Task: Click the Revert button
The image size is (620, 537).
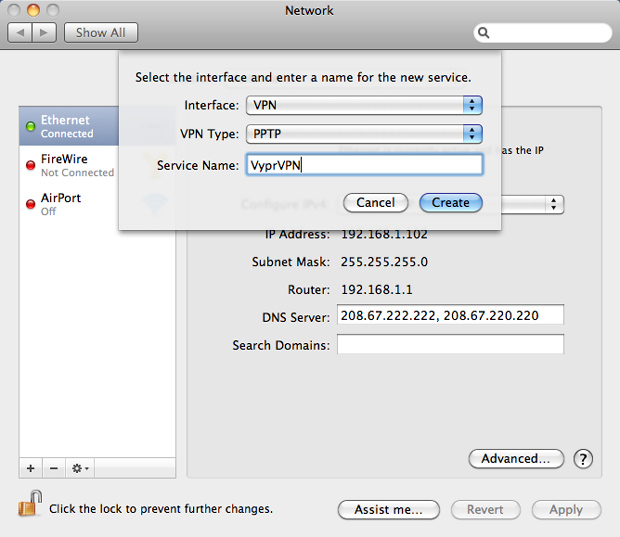Action: tap(486, 510)
